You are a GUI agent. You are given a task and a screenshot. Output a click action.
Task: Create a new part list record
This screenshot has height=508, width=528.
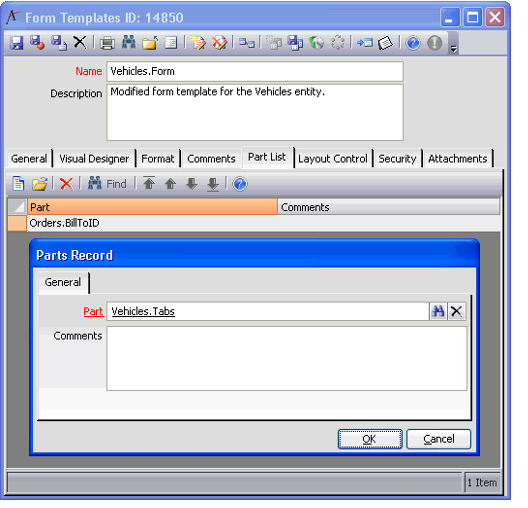tap(18, 184)
